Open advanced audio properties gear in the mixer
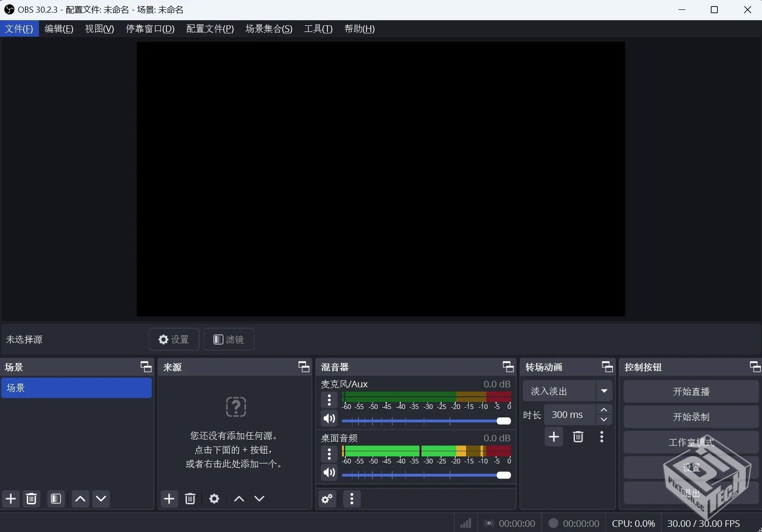This screenshot has width=762, height=532. click(327, 499)
